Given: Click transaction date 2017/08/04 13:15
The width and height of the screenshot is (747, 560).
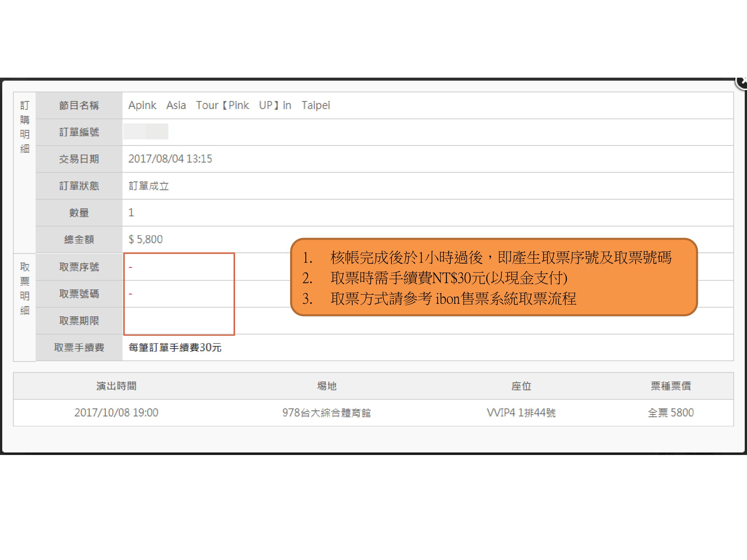Looking at the screenshot, I should point(170,159).
